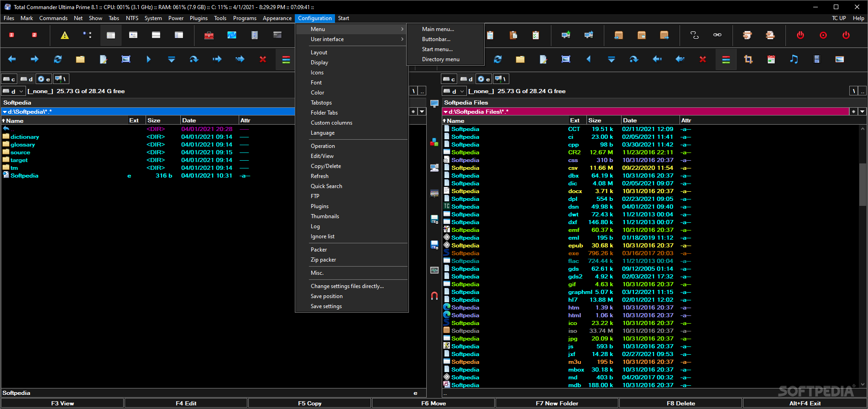The image size is (868, 409).
Task: Switch left panel to network drive backslash button
Action: (61, 79)
